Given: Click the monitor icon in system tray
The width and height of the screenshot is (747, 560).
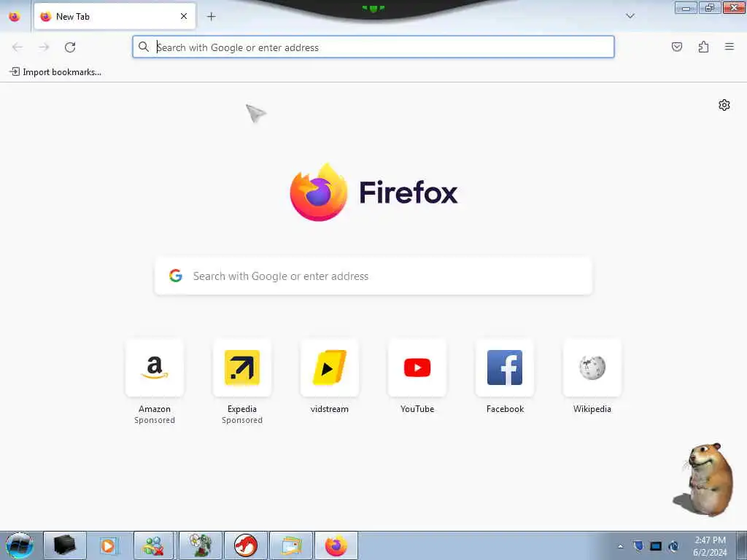Looking at the screenshot, I should [x=656, y=546].
